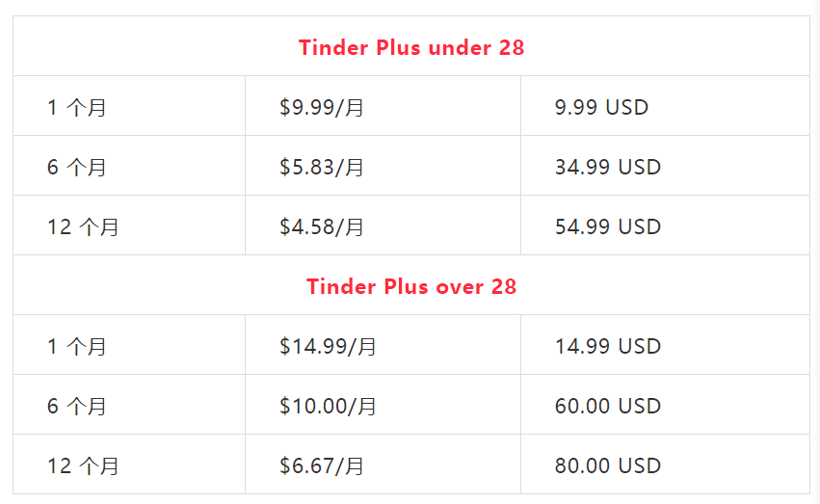Click 1 个月 in the under 28 section

pos(77,107)
